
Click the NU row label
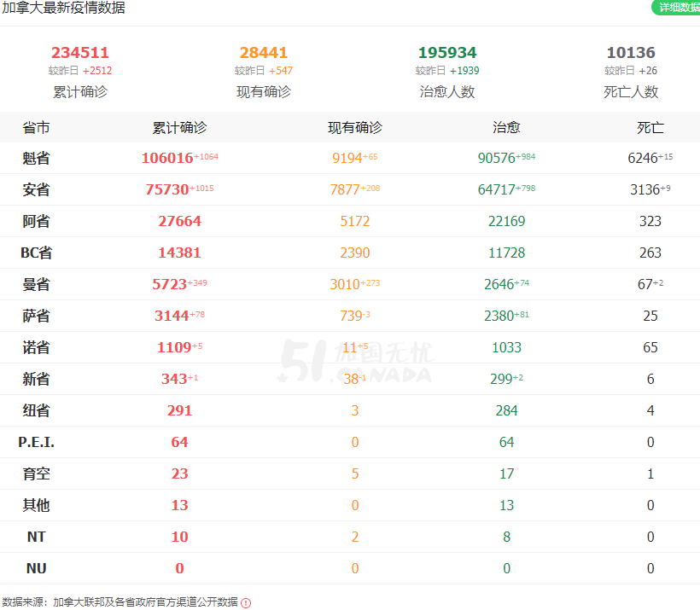click(x=36, y=568)
